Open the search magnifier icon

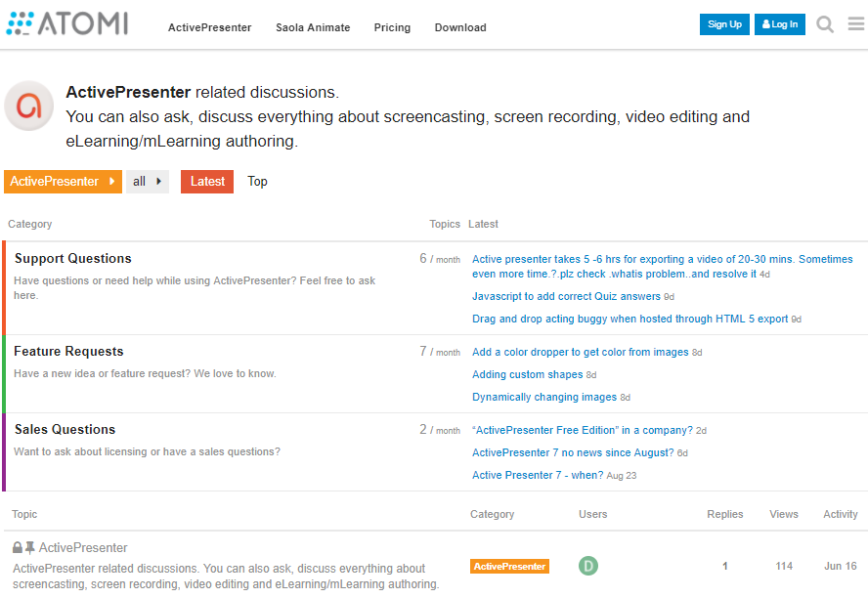[x=825, y=24]
